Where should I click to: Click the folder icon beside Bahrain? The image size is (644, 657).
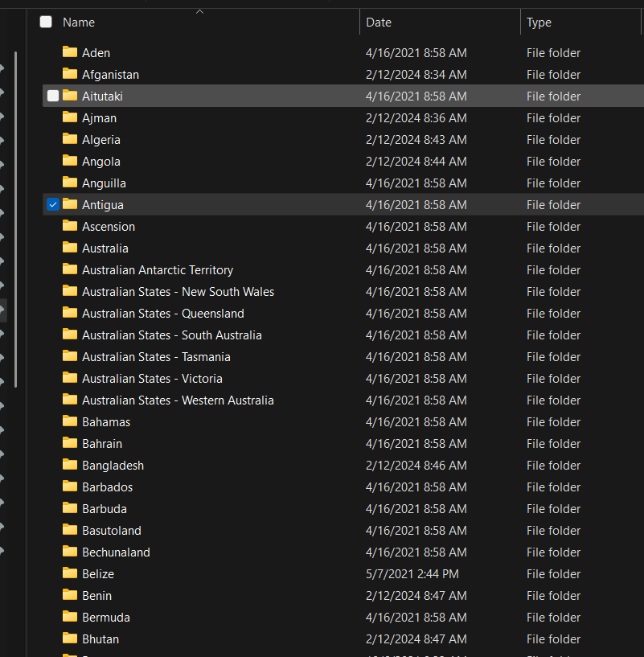(70, 443)
